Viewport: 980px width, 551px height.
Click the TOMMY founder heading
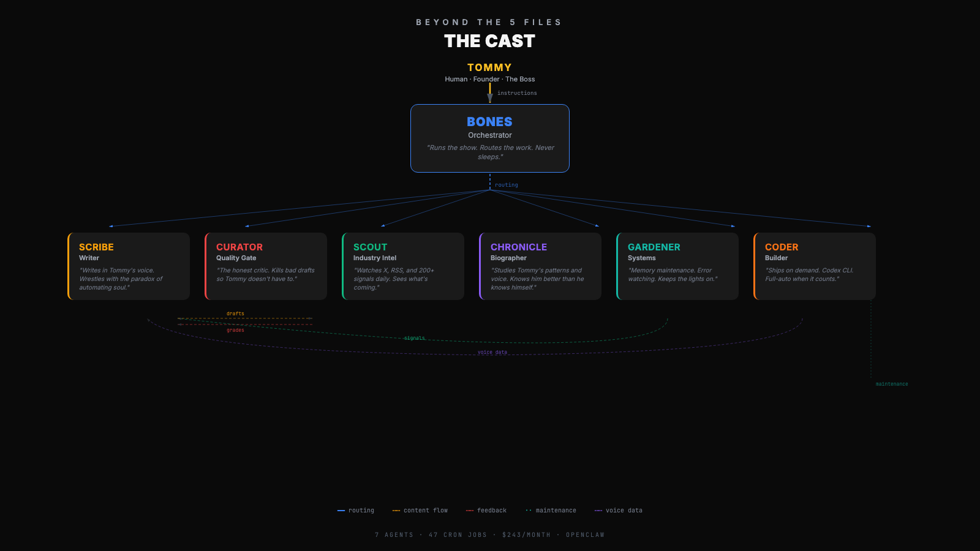(x=489, y=67)
